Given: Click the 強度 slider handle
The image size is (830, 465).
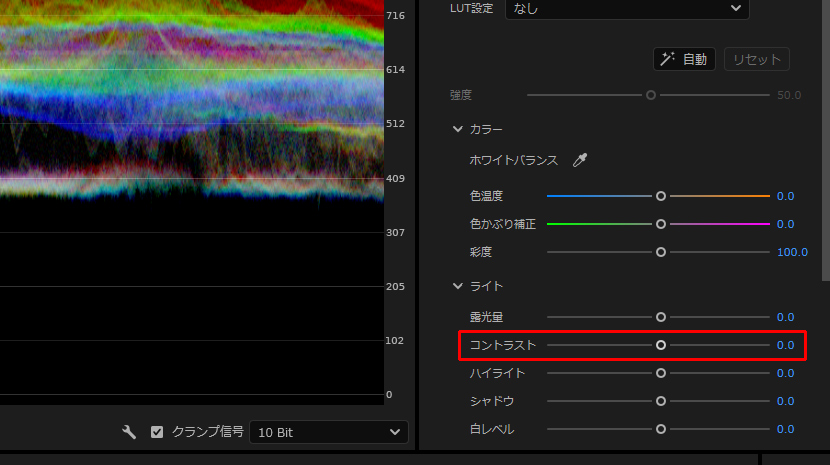Looking at the screenshot, I should coord(651,95).
